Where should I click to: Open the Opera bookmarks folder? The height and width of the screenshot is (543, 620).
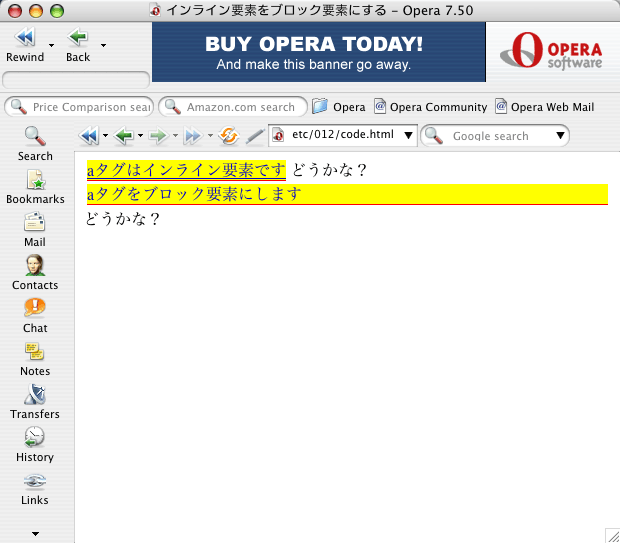[x=339, y=107]
